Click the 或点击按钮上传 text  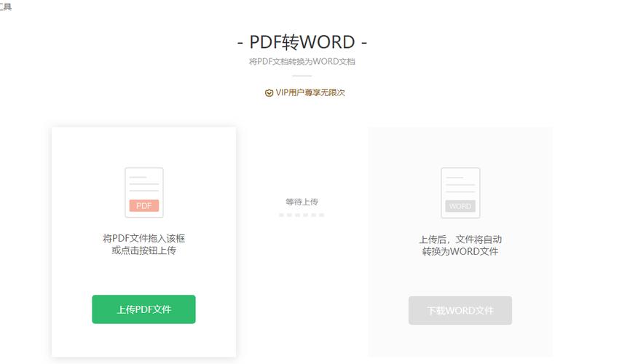143,250
